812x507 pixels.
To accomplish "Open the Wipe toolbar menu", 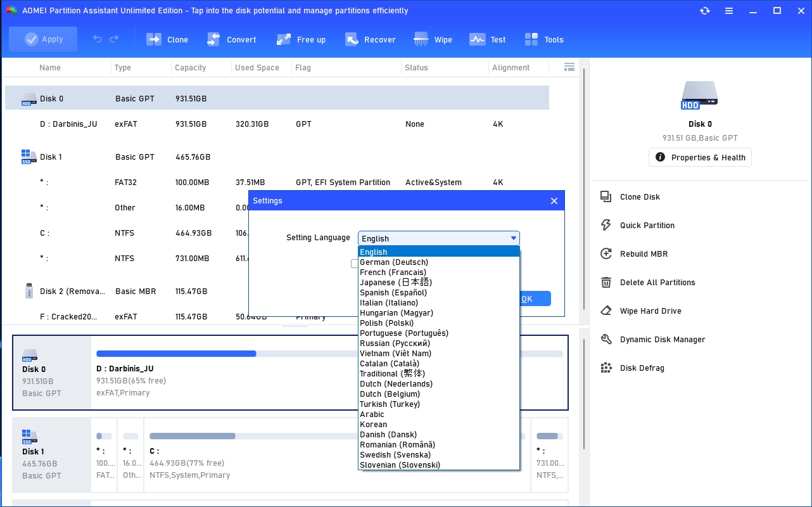I will (x=433, y=39).
